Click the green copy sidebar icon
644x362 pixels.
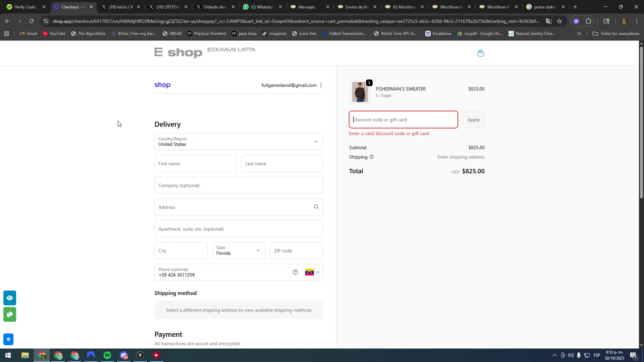(x=9, y=314)
